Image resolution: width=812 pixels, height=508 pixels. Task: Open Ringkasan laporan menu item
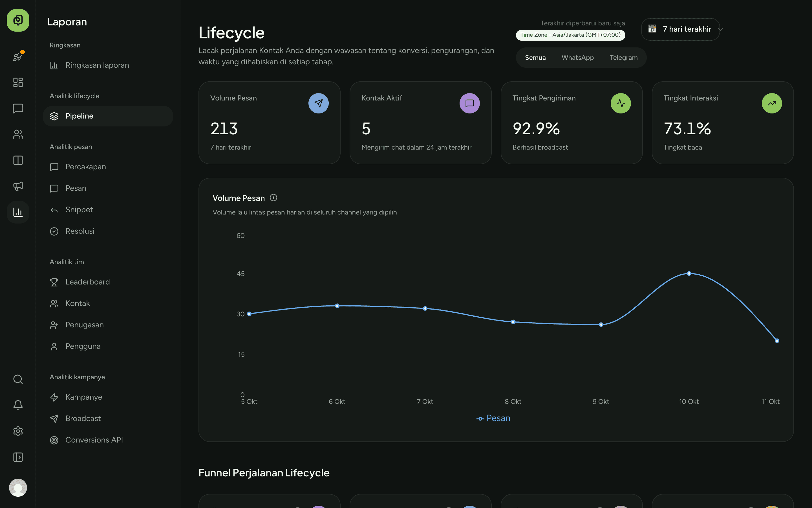coord(108,65)
